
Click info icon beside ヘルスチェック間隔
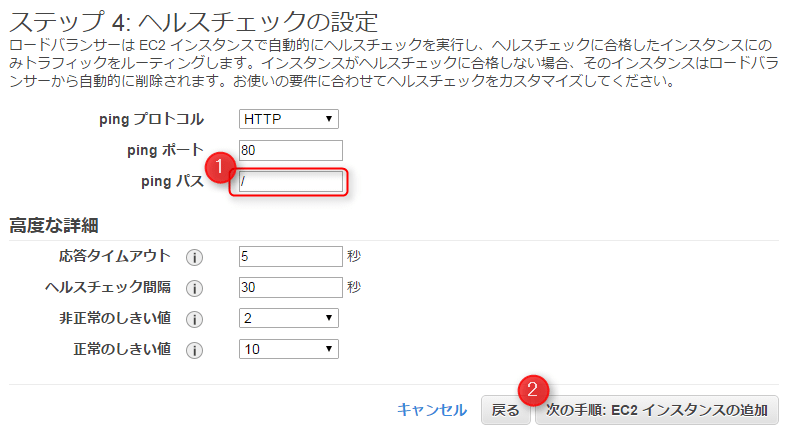tap(195, 288)
